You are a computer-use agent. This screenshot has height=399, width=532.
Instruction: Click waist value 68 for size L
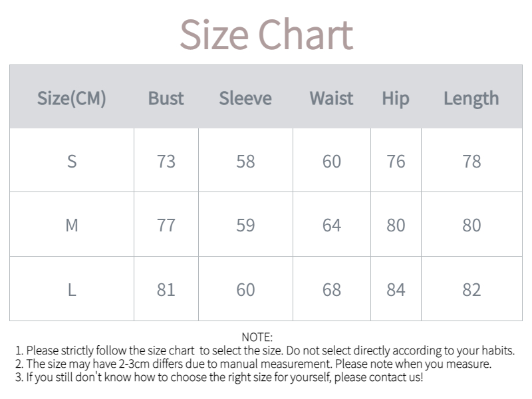point(331,289)
